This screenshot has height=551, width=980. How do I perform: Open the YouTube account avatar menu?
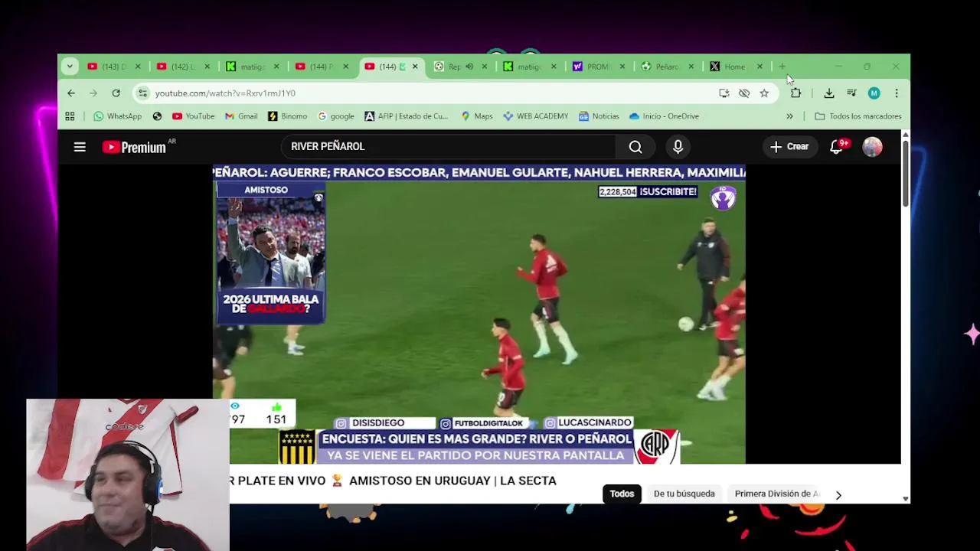[872, 147]
